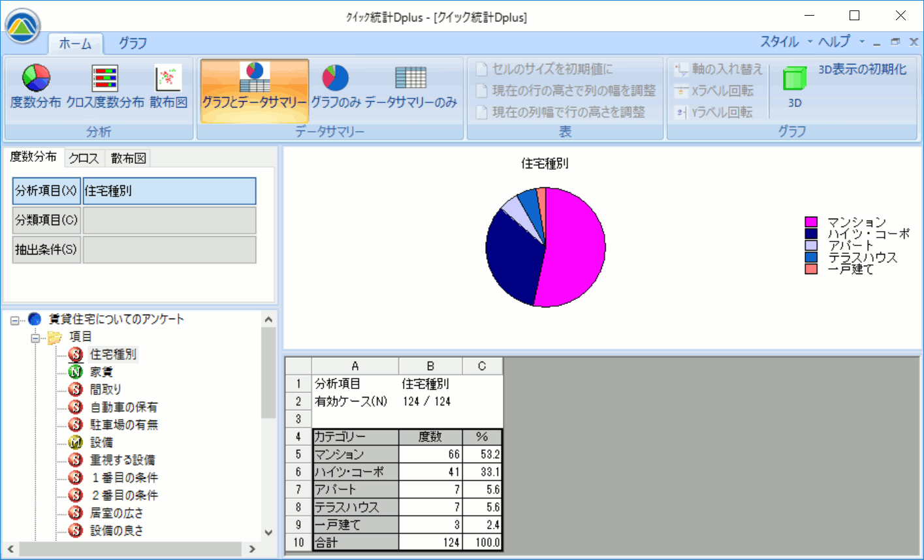Open the application logo menu button
This screenshot has width=924, height=560.
pos(23,26)
